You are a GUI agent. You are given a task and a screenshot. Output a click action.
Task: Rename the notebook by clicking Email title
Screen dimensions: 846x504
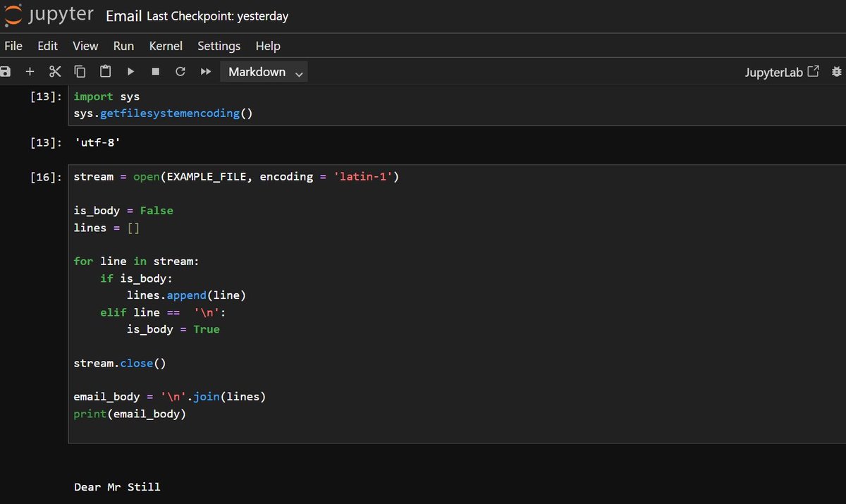[x=123, y=16]
